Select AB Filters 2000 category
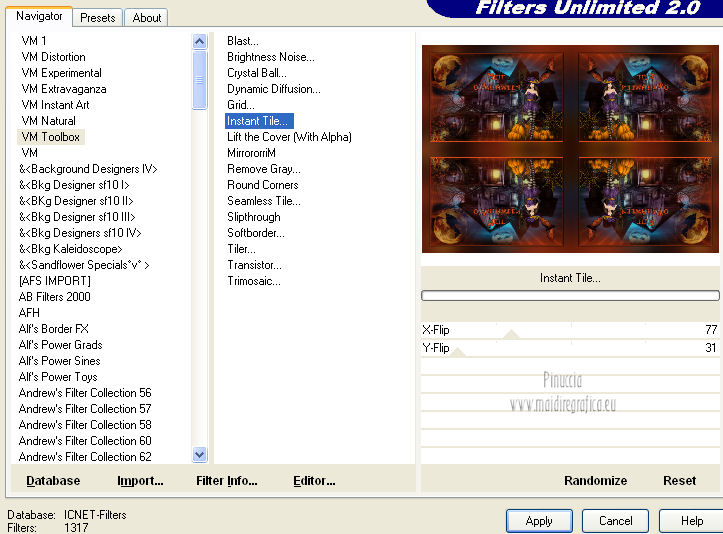The width and height of the screenshot is (723, 534). 54,297
